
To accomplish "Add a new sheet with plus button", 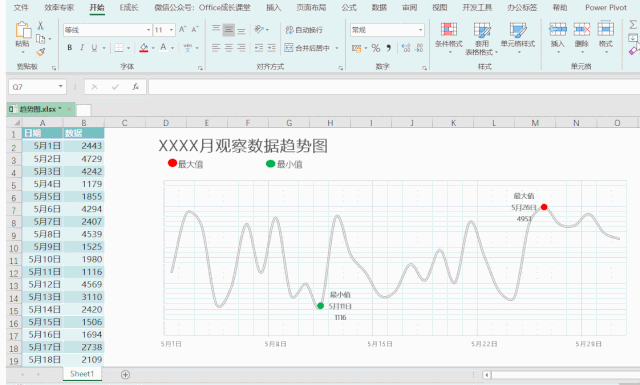I will pyautogui.click(x=125, y=374).
